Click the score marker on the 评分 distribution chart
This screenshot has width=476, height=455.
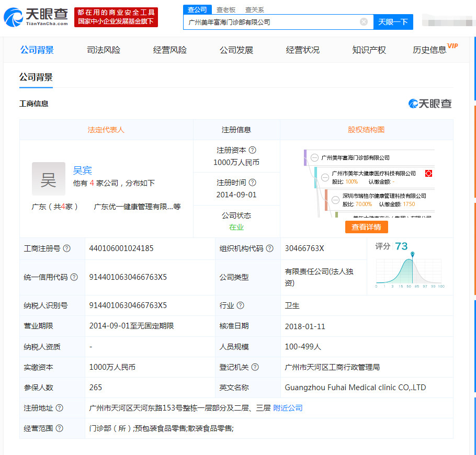click(x=412, y=254)
